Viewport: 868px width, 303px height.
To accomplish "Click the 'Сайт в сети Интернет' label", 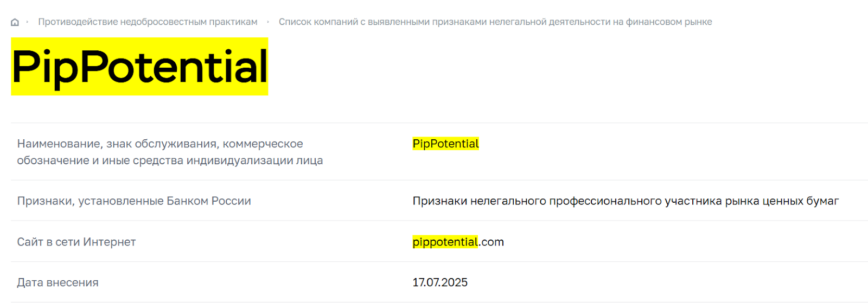I will click(76, 242).
